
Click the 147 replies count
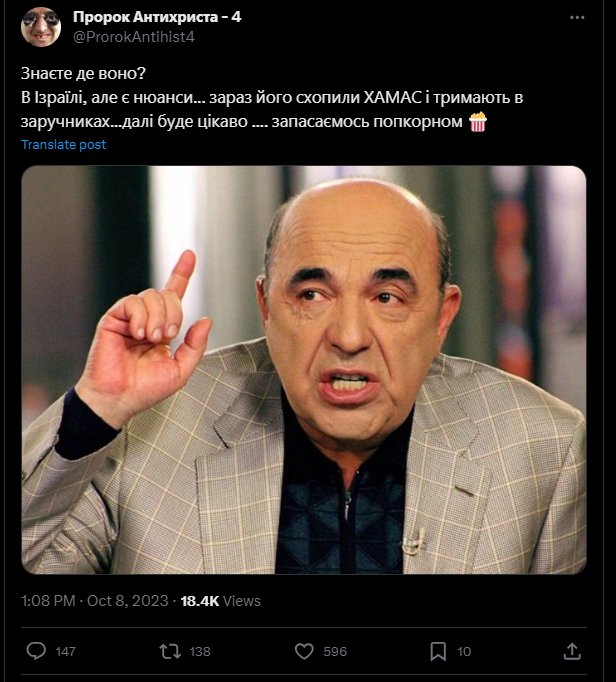[65, 651]
